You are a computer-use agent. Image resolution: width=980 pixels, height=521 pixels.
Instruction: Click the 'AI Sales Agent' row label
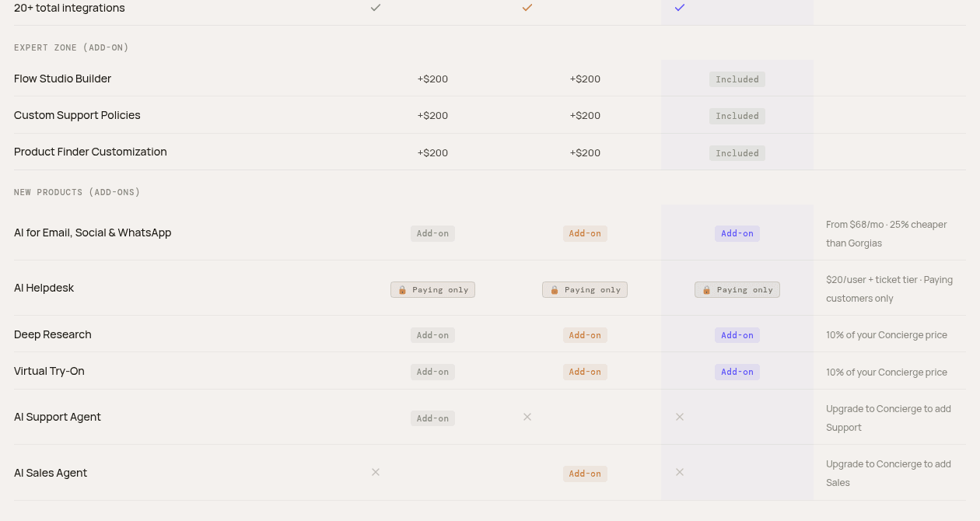(51, 473)
